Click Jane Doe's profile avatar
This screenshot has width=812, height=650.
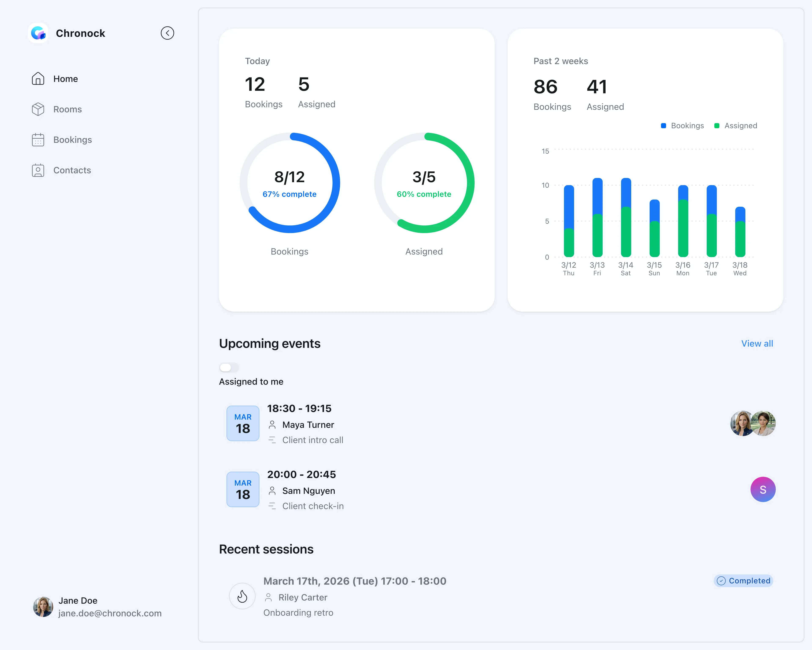(x=43, y=607)
